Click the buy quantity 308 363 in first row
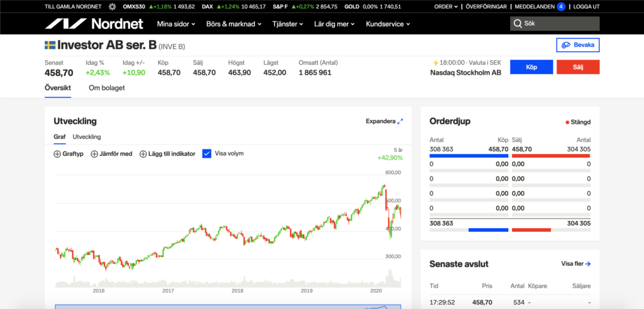The width and height of the screenshot is (644, 309). (441, 149)
